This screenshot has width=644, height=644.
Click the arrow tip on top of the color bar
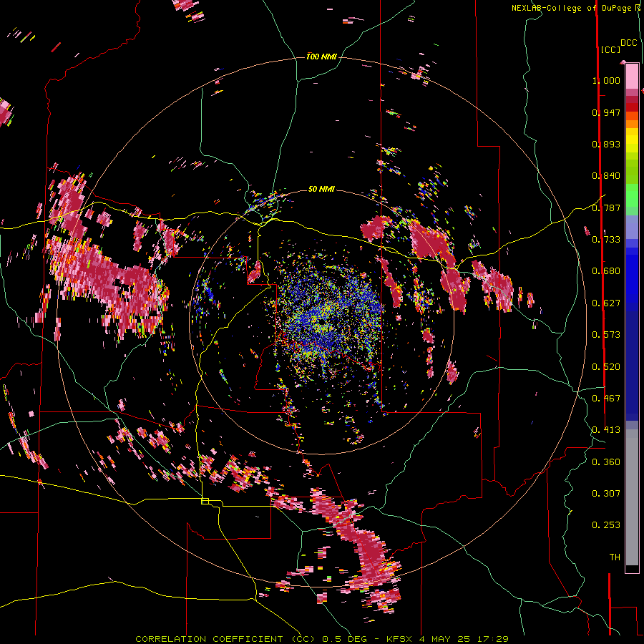click(623, 62)
